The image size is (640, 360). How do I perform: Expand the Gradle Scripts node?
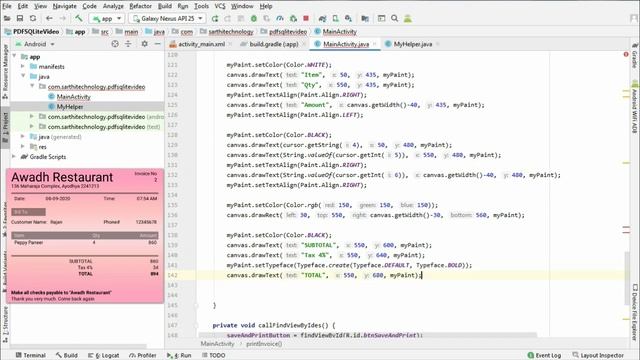[x=14, y=156]
